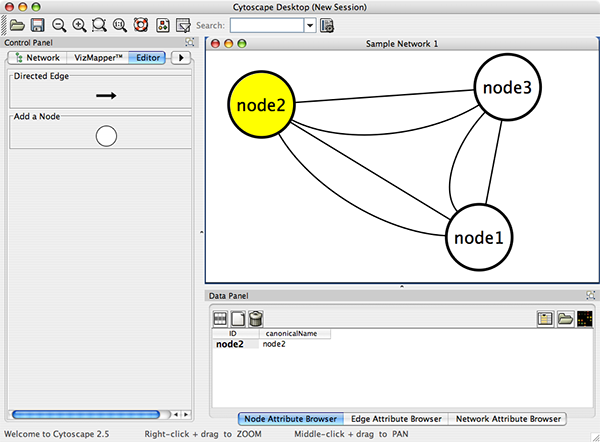
Task: Zoom out using the minus magnifier icon
Action: click(59, 24)
